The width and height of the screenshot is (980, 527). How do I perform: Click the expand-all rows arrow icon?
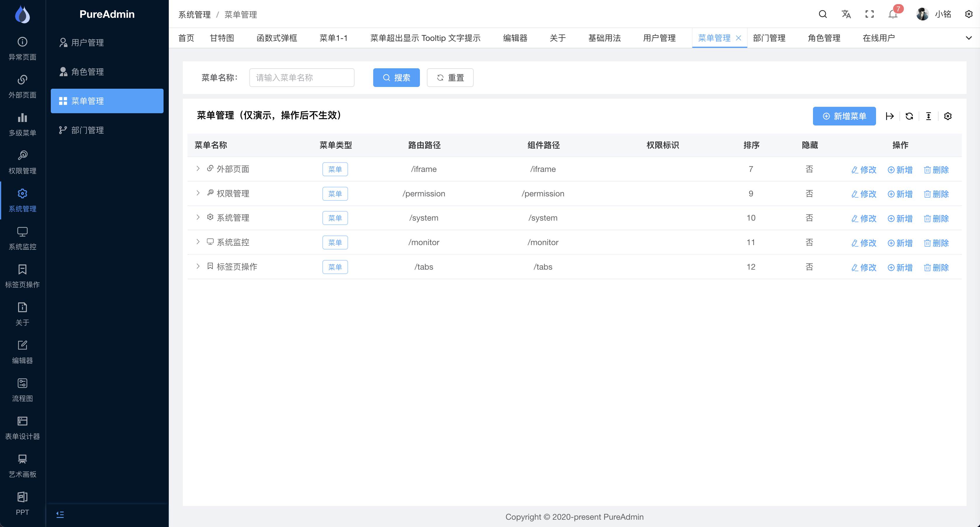[889, 116]
